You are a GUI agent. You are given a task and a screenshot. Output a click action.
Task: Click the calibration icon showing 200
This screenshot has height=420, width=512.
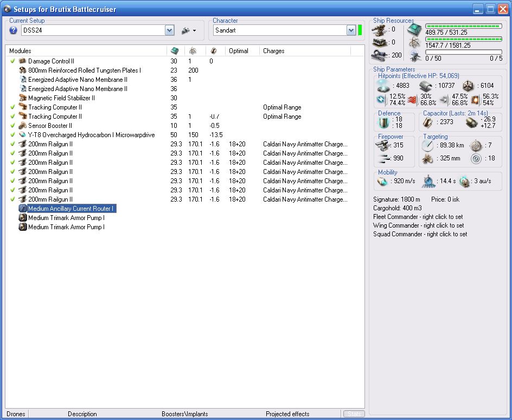(379, 55)
